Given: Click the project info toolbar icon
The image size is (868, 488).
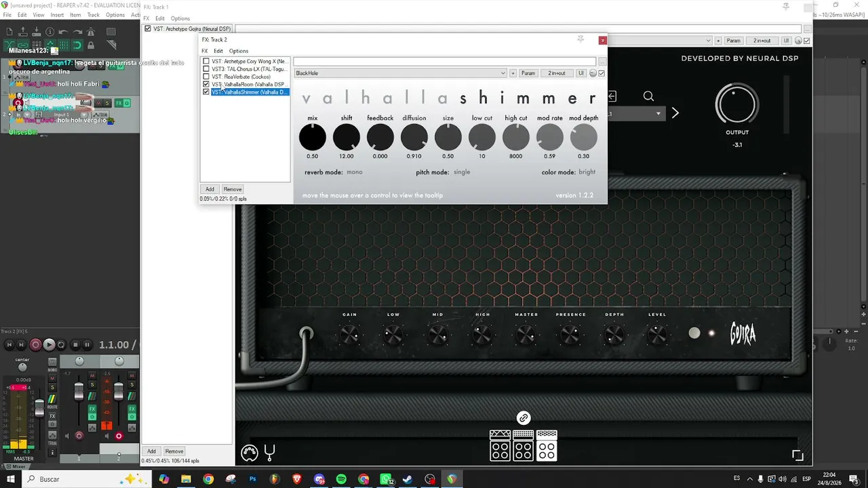Looking at the screenshot, I should [50, 32].
